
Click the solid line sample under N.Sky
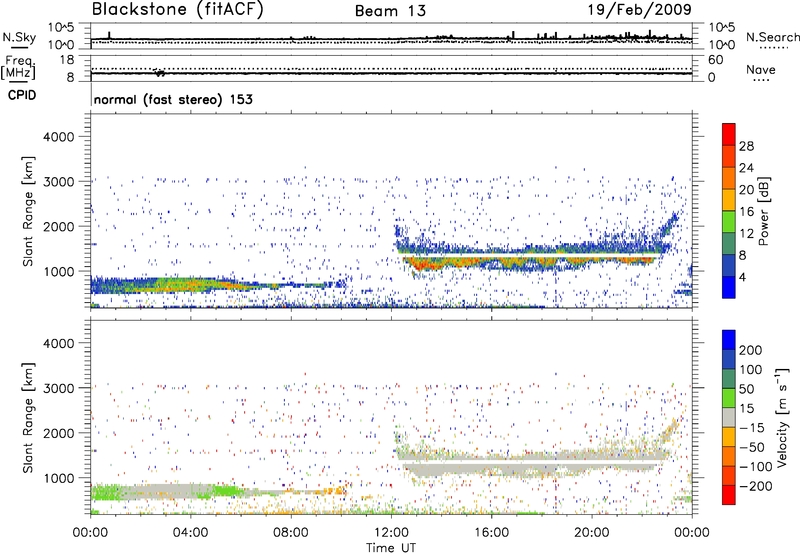(x=19, y=48)
